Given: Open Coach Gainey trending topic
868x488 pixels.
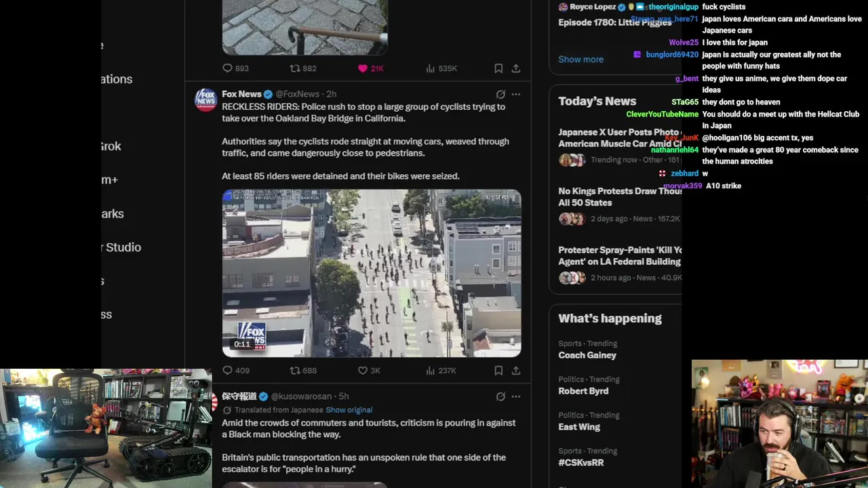Looking at the screenshot, I should (587, 355).
